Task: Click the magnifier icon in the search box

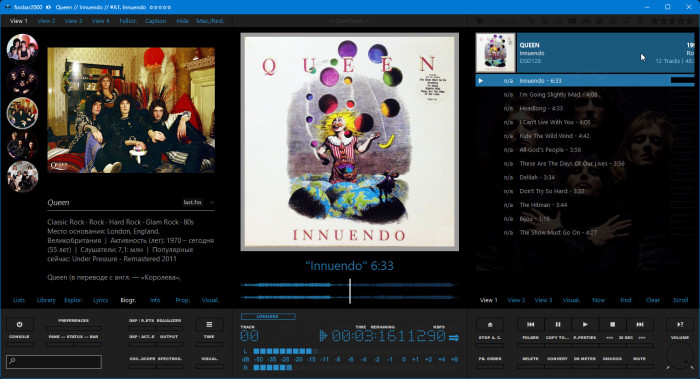Action: coord(12,361)
